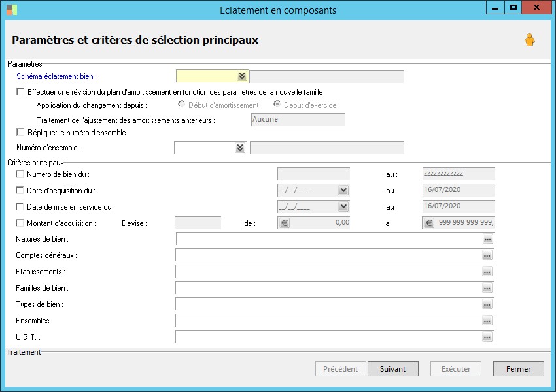Open the Comptes généraux ellipsis picker
This screenshot has width=556, height=392.
[487, 256]
